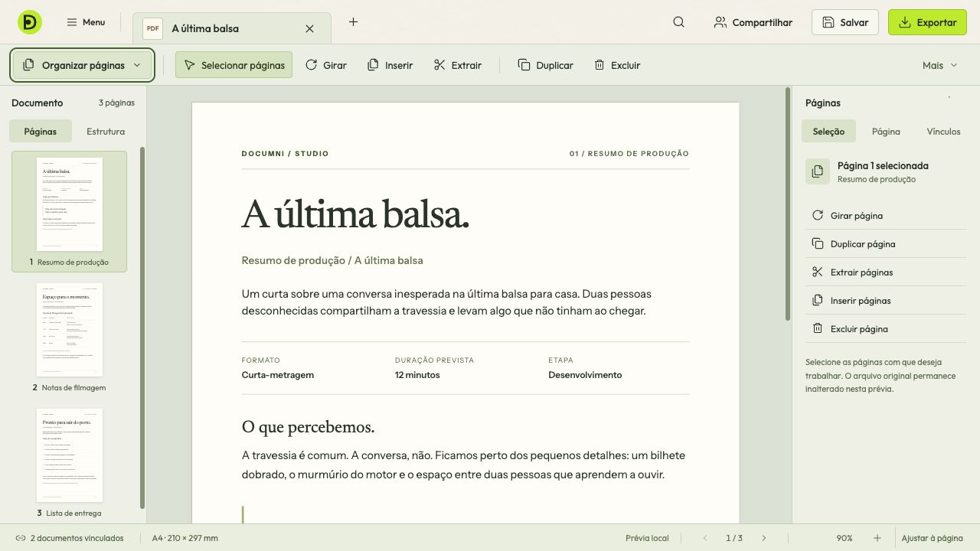Screen dimensions: 980x551
Task: Go to previous page arrow
Action: (705, 538)
